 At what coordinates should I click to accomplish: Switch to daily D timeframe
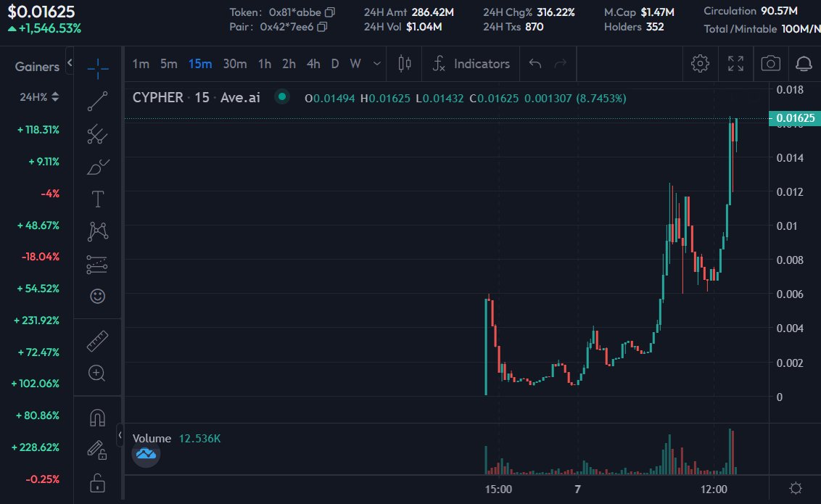[335, 64]
